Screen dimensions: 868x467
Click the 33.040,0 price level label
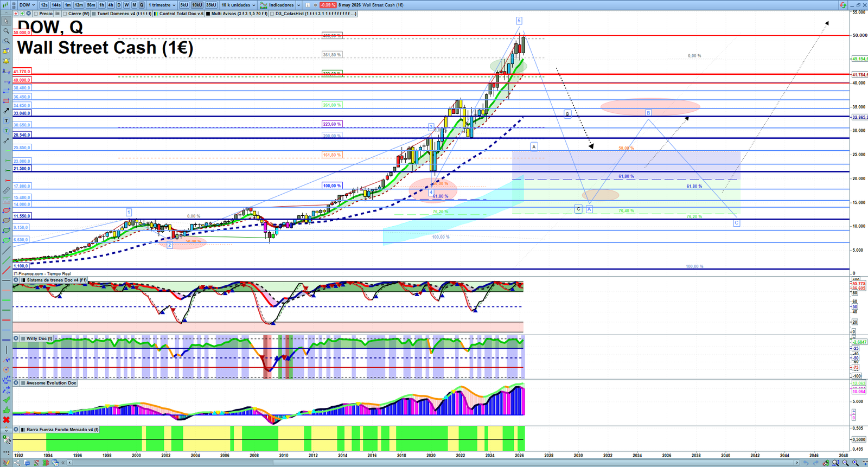pos(22,113)
